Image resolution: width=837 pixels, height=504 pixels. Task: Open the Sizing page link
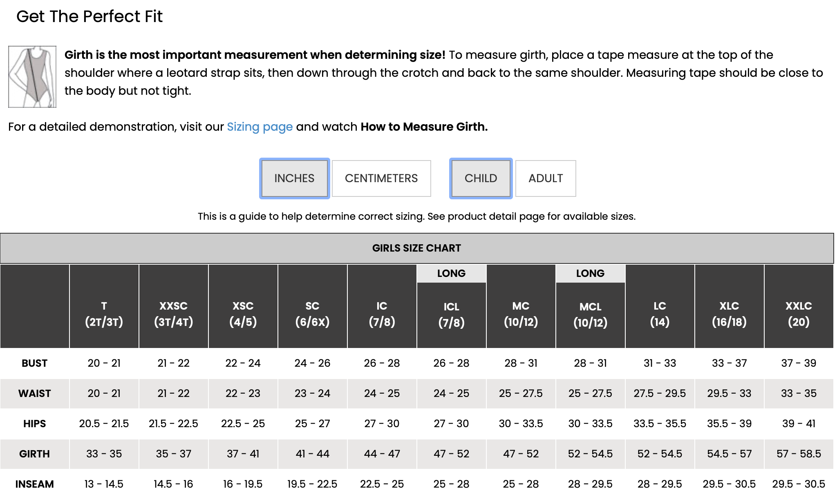pyautogui.click(x=260, y=127)
